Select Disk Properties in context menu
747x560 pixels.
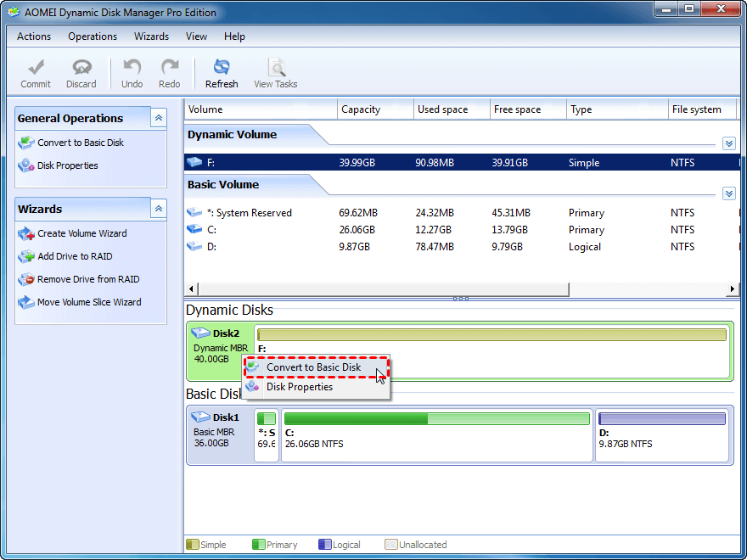pyautogui.click(x=300, y=387)
